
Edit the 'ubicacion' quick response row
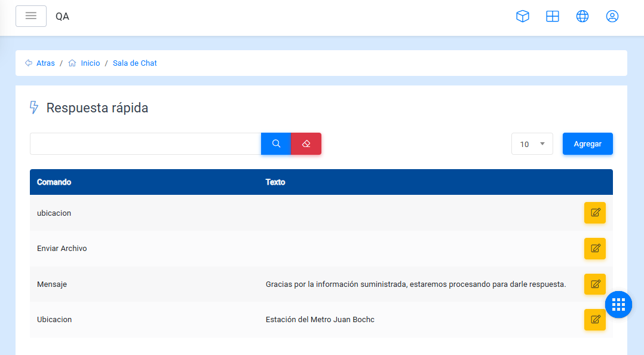pos(594,213)
